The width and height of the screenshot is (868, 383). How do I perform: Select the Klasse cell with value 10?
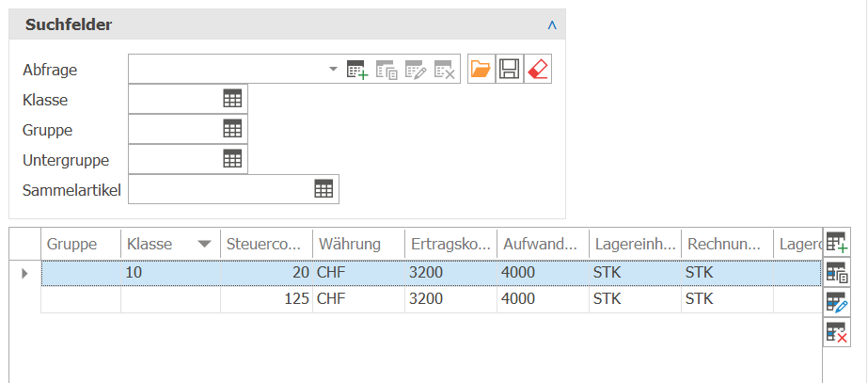coord(170,273)
